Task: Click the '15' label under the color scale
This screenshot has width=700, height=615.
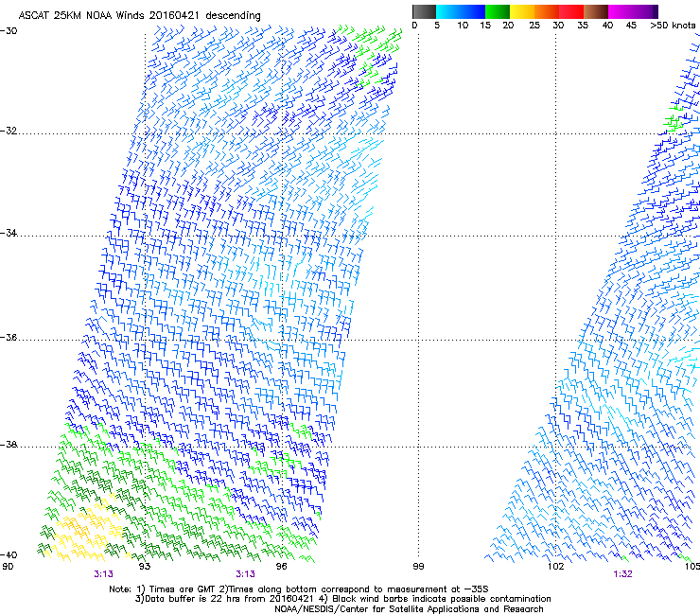Action: [x=485, y=26]
